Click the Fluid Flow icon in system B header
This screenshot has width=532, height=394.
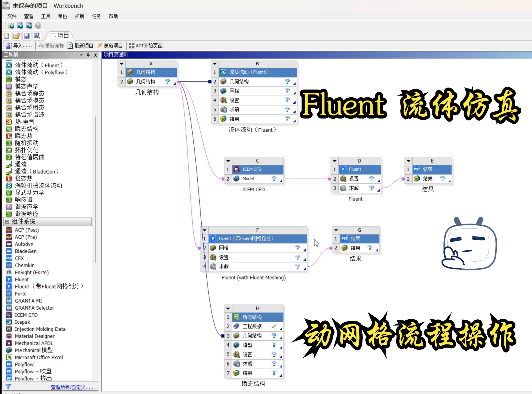click(223, 72)
